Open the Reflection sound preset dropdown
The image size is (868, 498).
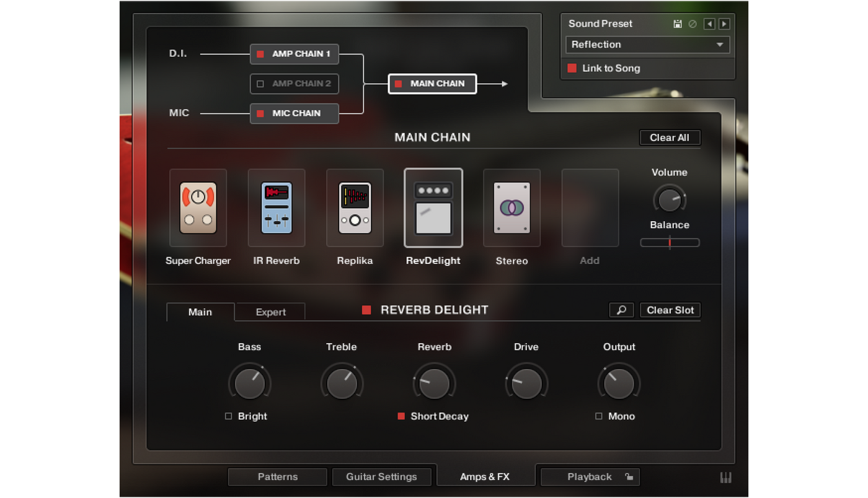click(647, 45)
